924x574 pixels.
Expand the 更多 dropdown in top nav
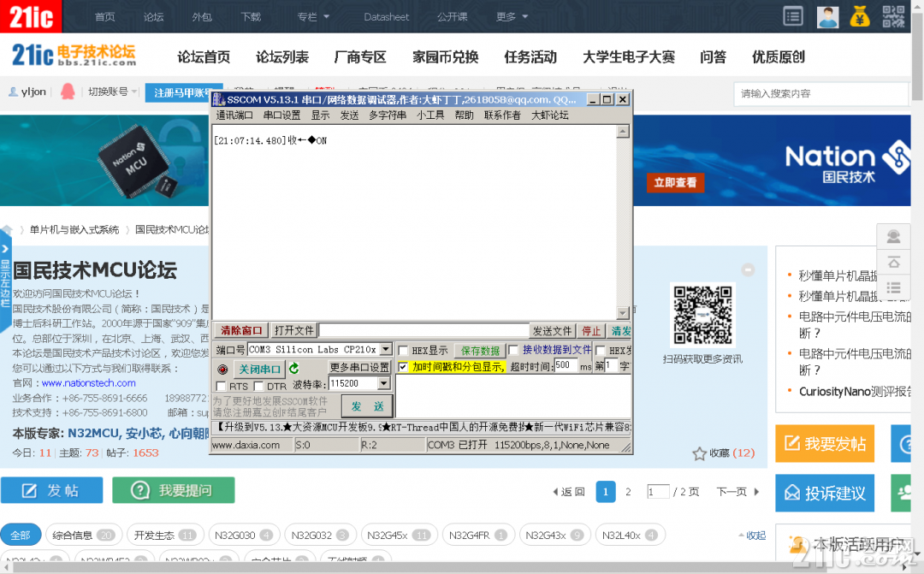click(512, 16)
